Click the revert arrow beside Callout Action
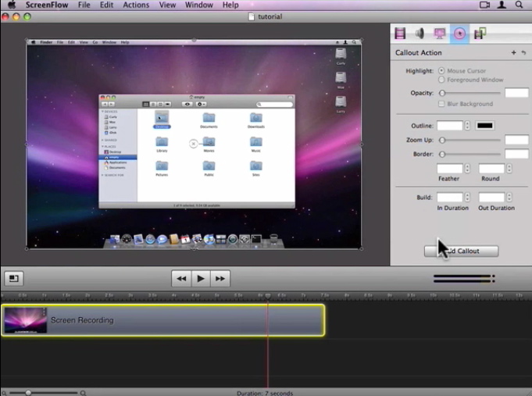The width and height of the screenshot is (532, 396). [x=523, y=52]
